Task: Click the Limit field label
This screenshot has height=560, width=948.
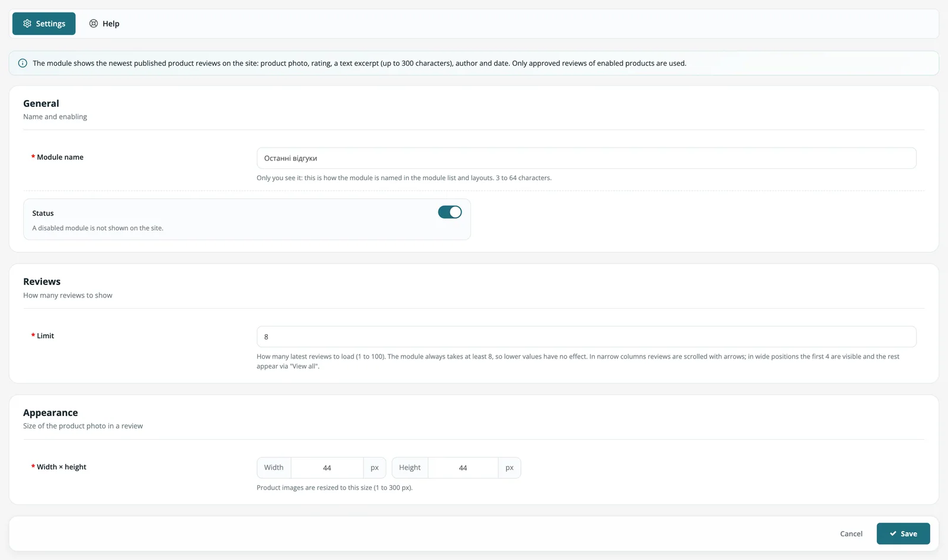Action: [45, 336]
